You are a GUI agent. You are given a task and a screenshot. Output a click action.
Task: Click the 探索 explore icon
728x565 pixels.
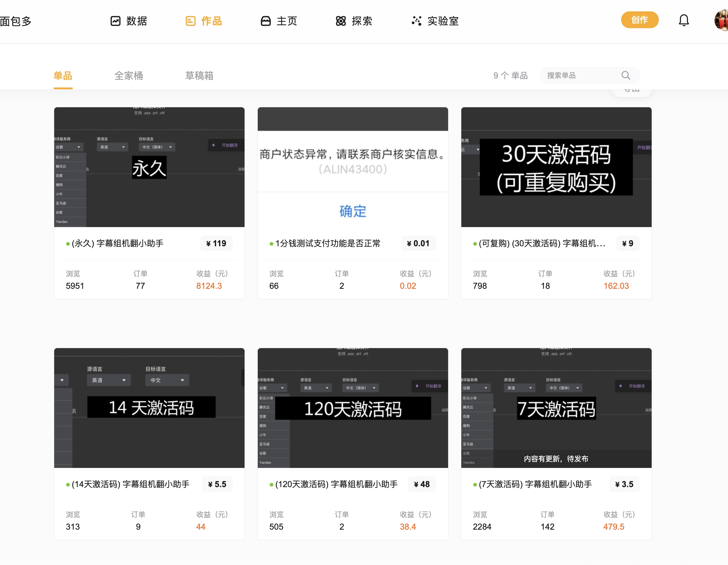point(341,21)
